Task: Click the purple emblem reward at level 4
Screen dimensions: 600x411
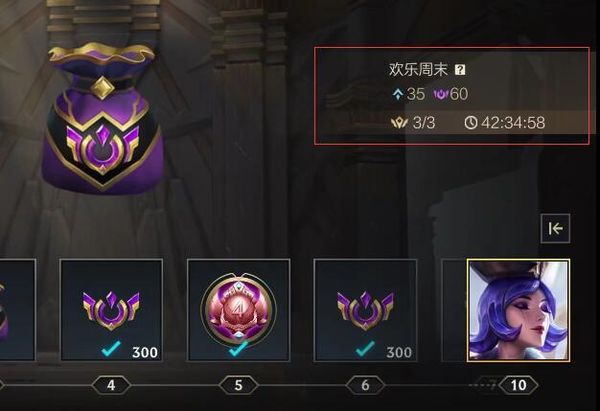Action: click(x=111, y=310)
